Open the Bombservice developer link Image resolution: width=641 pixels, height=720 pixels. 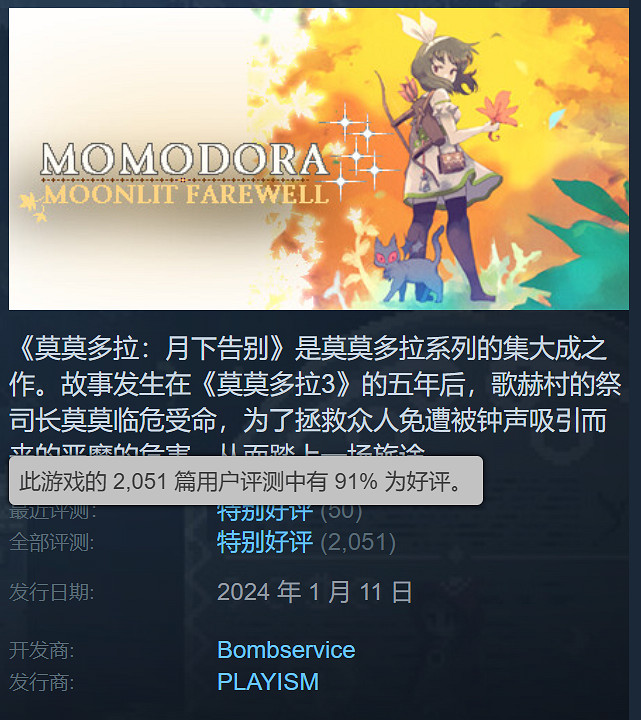point(286,650)
